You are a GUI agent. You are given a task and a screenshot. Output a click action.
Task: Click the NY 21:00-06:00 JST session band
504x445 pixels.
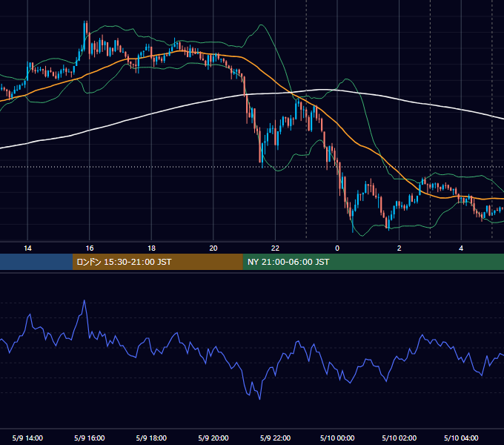373,262
